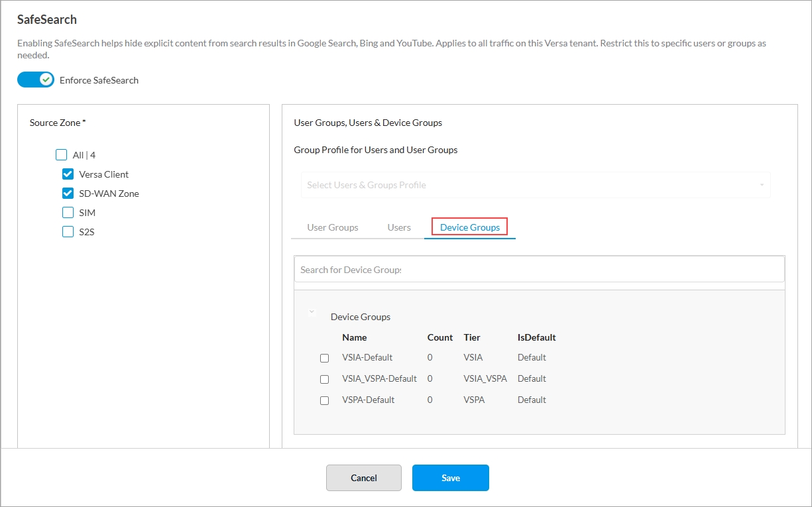
Task: Save the SafeSearch settings
Action: point(450,478)
